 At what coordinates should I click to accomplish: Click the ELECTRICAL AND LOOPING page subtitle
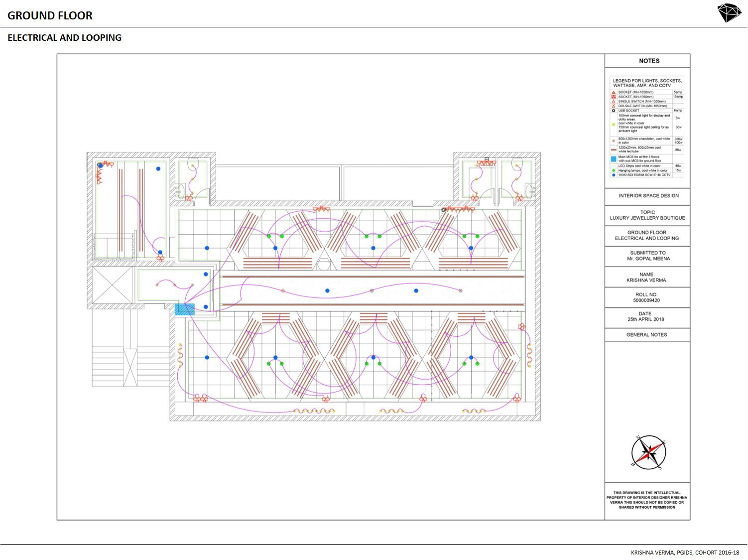pyautogui.click(x=64, y=38)
